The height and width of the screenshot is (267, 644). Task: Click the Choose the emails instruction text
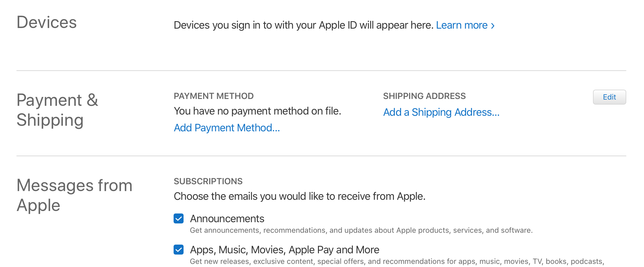pos(300,196)
